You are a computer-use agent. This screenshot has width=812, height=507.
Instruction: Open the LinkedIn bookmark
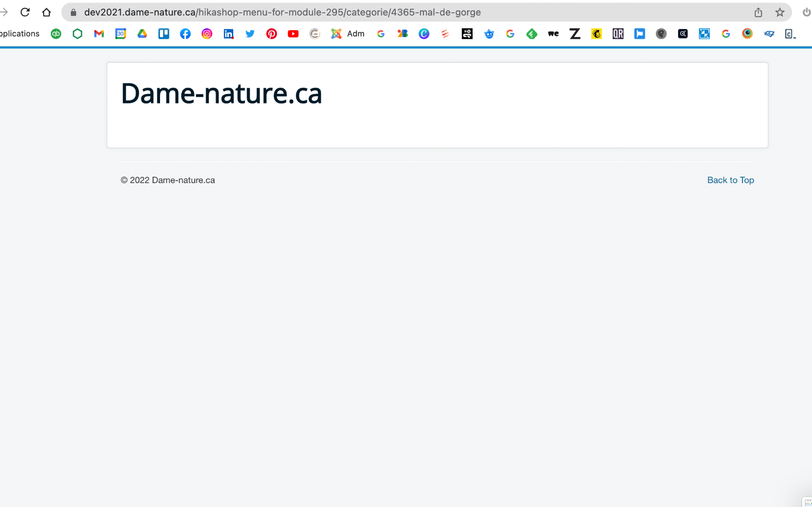229,34
